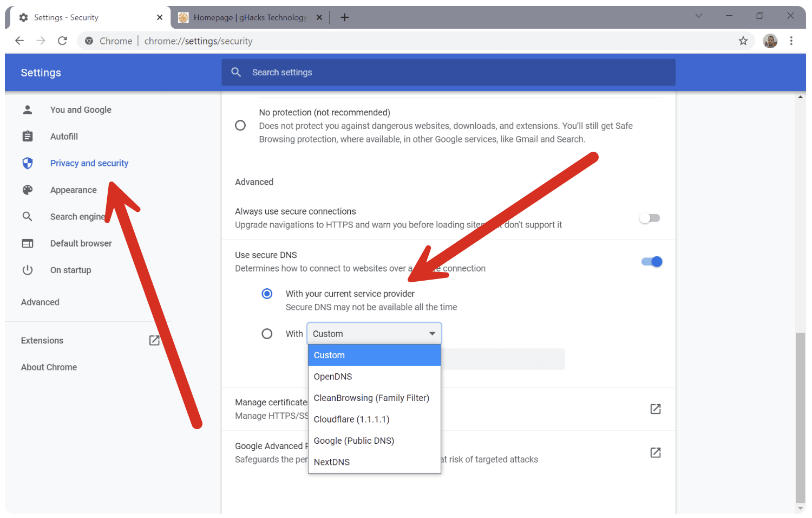Open a new tab with the plus button
The image size is (812, 518).
[x=344, y=17]
